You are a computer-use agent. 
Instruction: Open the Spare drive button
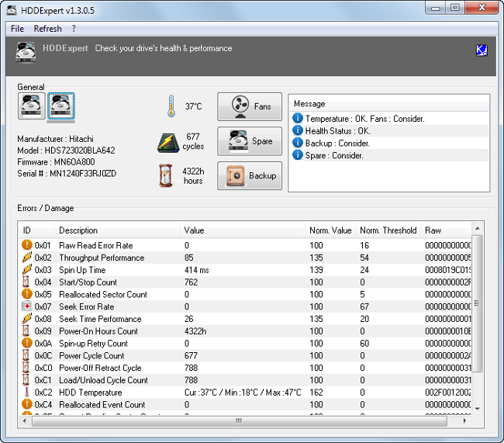pos(250,141)
